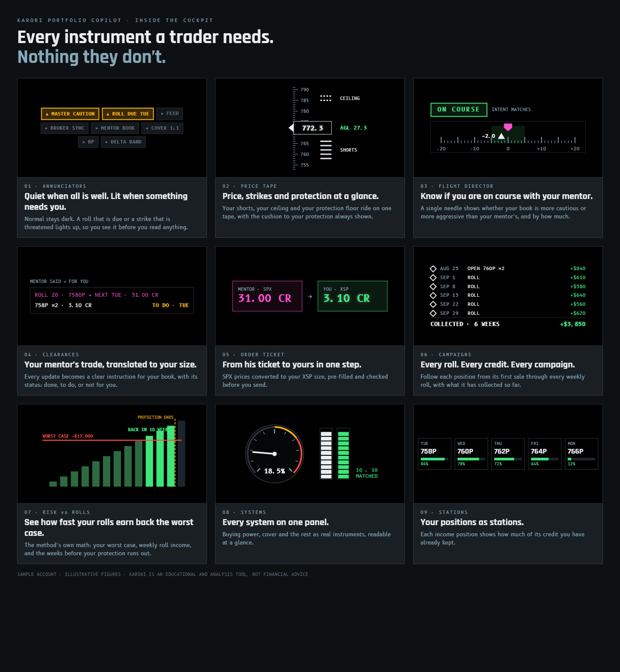620x672 pixels.
Task: Click the YOU XSP 3.10 CR ticket
Action: pos(353,296)
